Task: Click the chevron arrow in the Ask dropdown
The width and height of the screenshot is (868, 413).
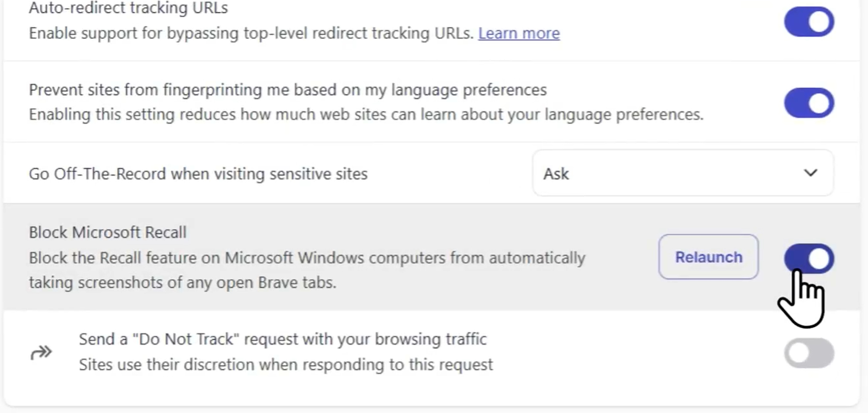Action: (x=811, y=173)
